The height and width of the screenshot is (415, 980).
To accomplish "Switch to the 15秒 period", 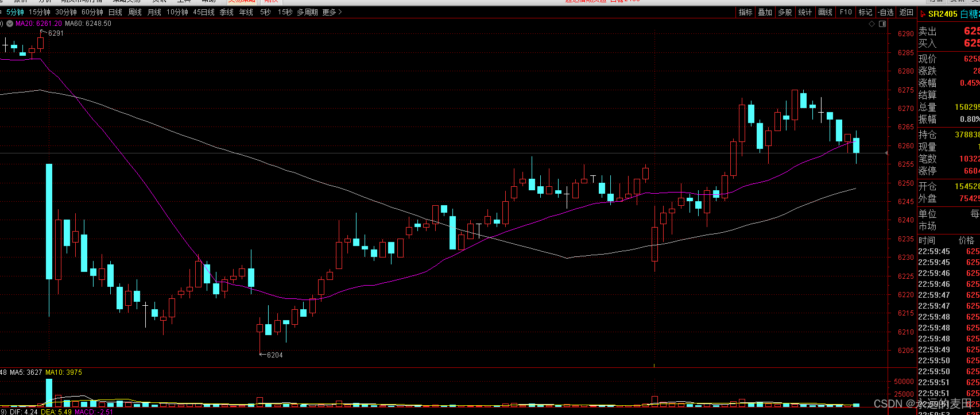I will pyautogui.click(x=285, y=12).
